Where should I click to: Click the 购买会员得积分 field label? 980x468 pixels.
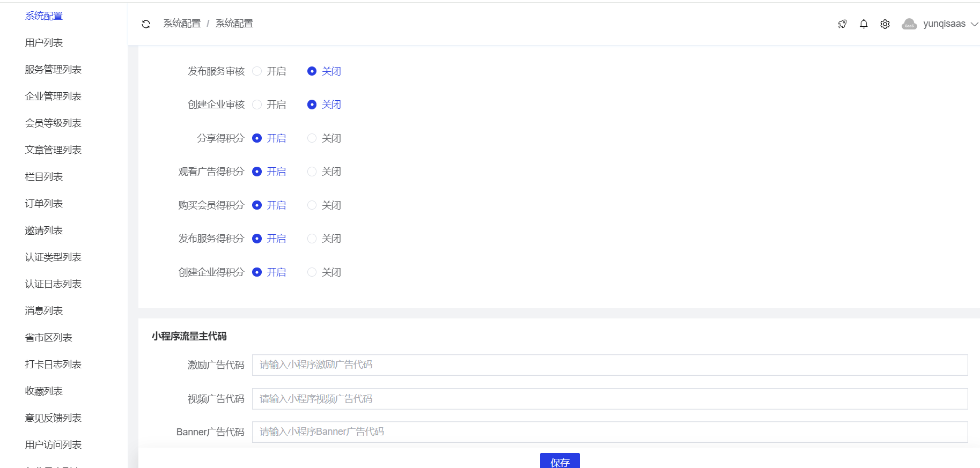(x=211, y=205)
